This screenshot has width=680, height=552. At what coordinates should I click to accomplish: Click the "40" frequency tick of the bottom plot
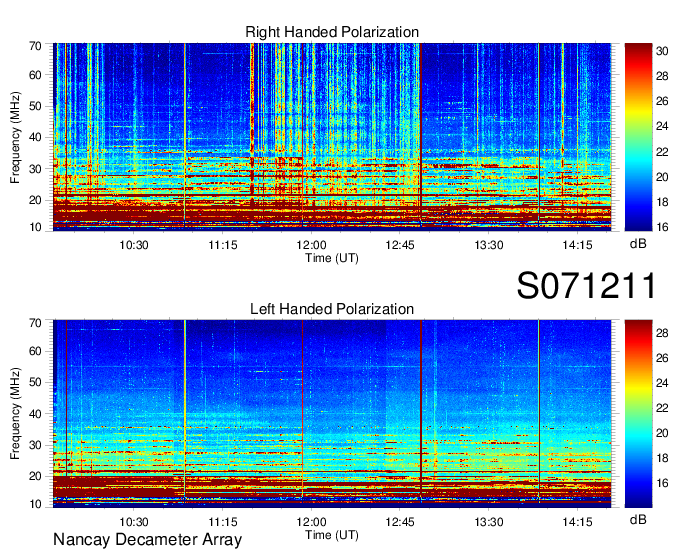coord(35,413)
